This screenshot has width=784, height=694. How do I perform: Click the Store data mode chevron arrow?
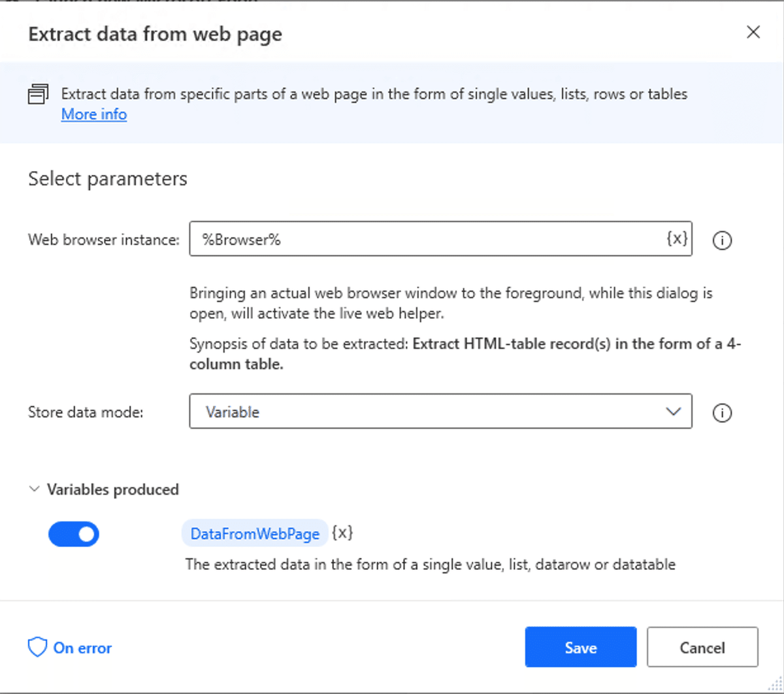(673, 412)
